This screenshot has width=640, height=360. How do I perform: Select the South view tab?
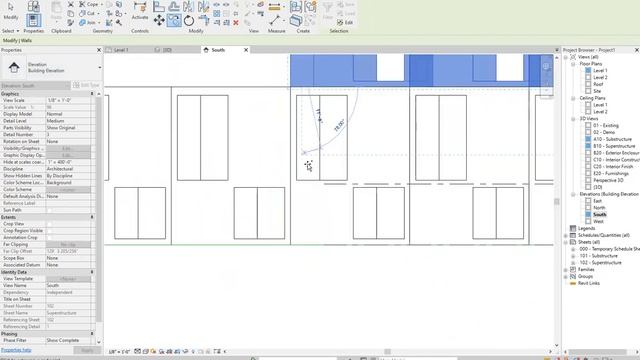[218, 50]
